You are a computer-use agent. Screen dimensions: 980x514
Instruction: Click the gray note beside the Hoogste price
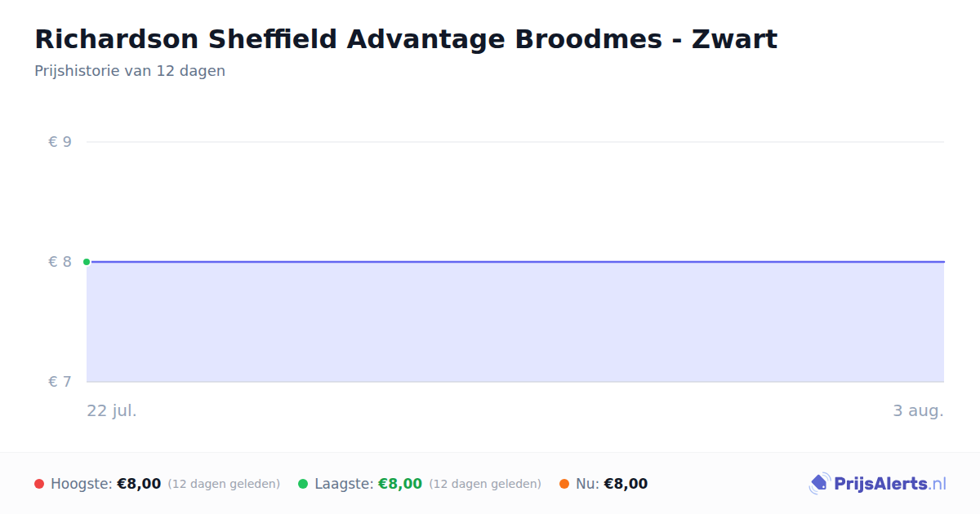tap(224, 484)
